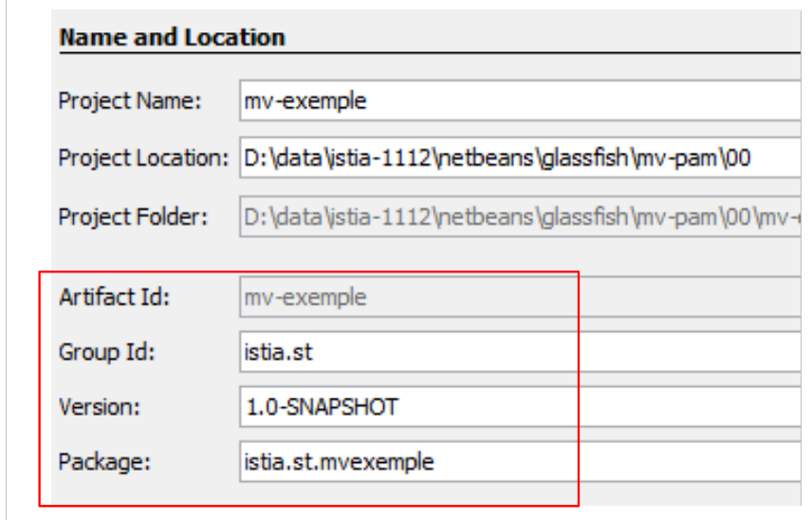The width and height of the screenshot is (812, 520).
Task: Focus the Group Id input field
Action: coord(408,353)
